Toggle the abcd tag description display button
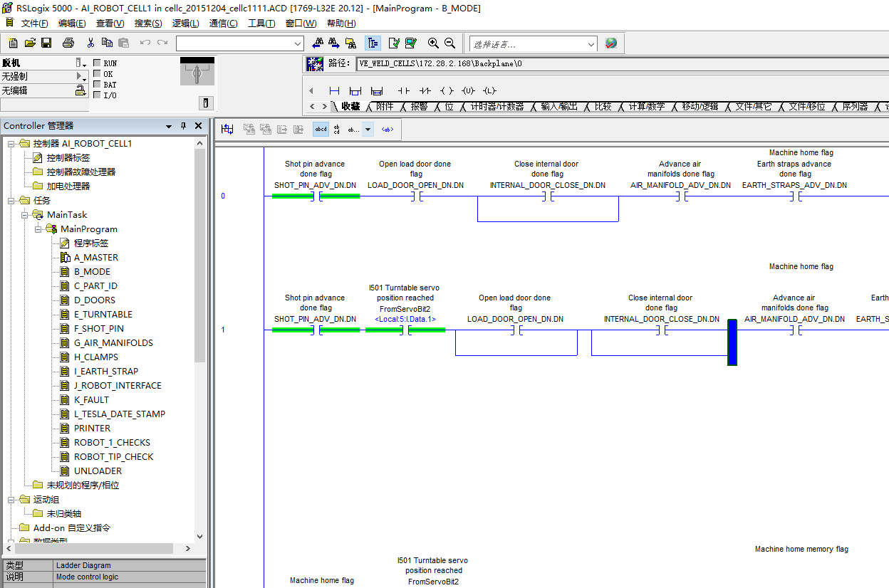The image size is (889, 588). 321,129
